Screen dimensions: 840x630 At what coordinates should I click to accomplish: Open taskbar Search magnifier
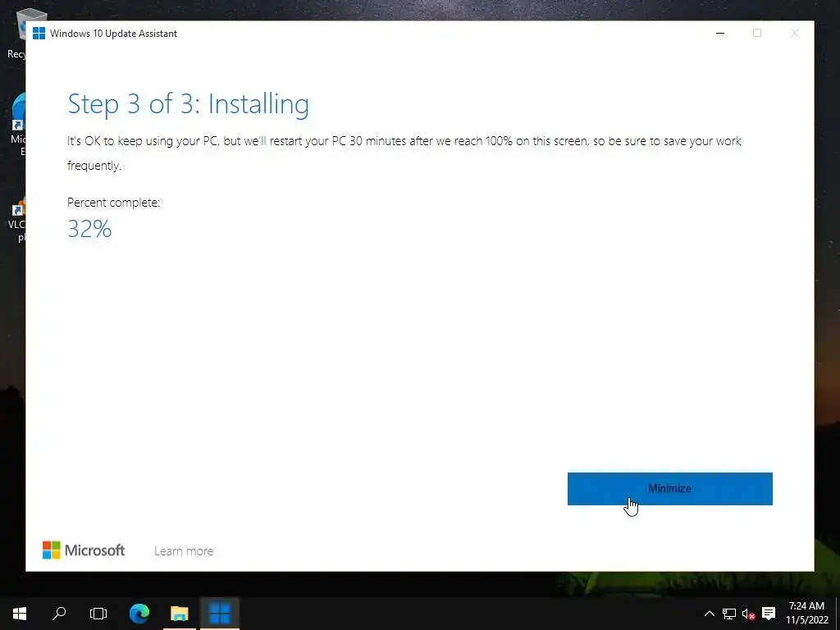[59, 614]
